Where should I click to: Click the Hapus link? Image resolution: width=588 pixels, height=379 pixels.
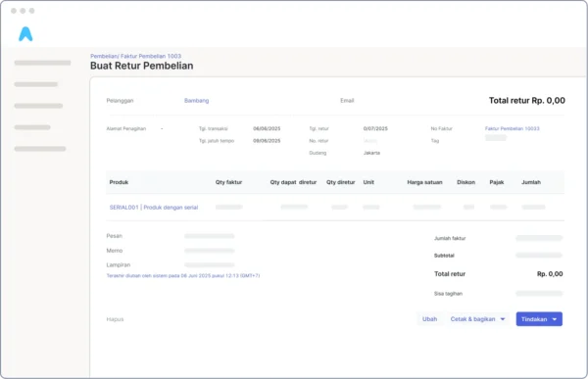pos(115,319)
